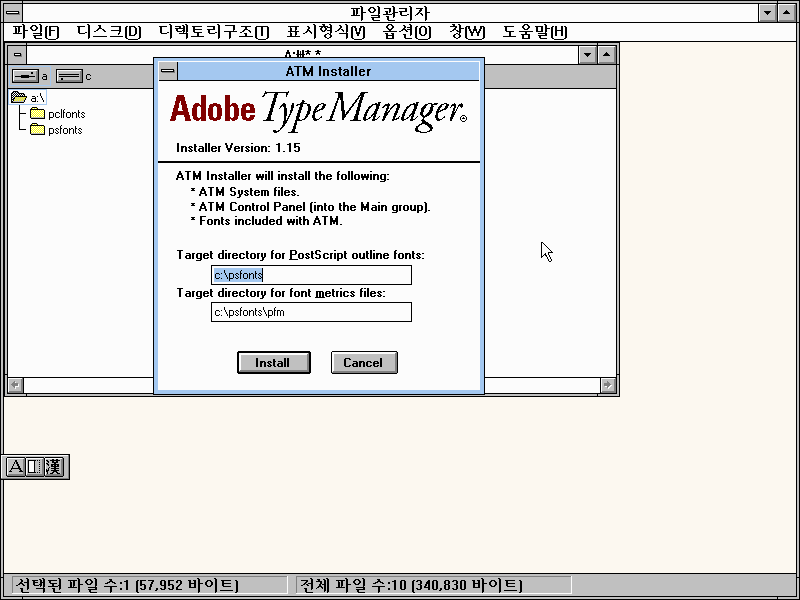
Task: Maximize the A: drive child window
Action: pyautogui.click(x=606, y=54)
